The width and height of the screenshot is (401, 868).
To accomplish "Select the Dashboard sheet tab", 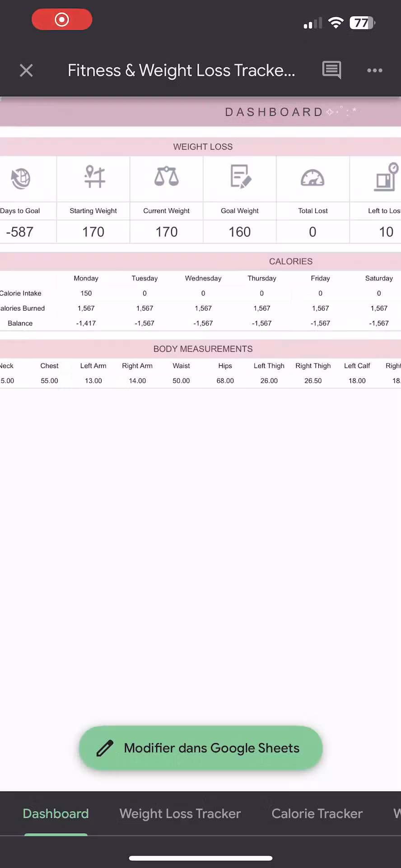I will 56,814.
